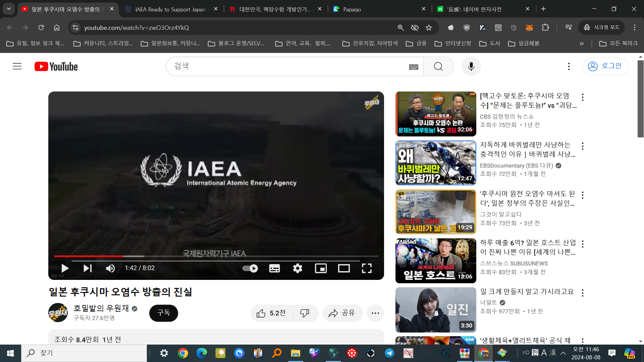Image resolution: width=644 pixels, height=362 pixels.
Task: Toggle subtitles captions button
Action: [274, 268]
